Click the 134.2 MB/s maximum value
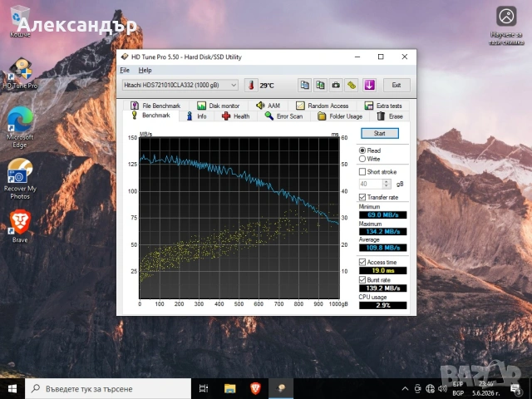The height and width of the screenshot is (399, 532). [382, 231]
